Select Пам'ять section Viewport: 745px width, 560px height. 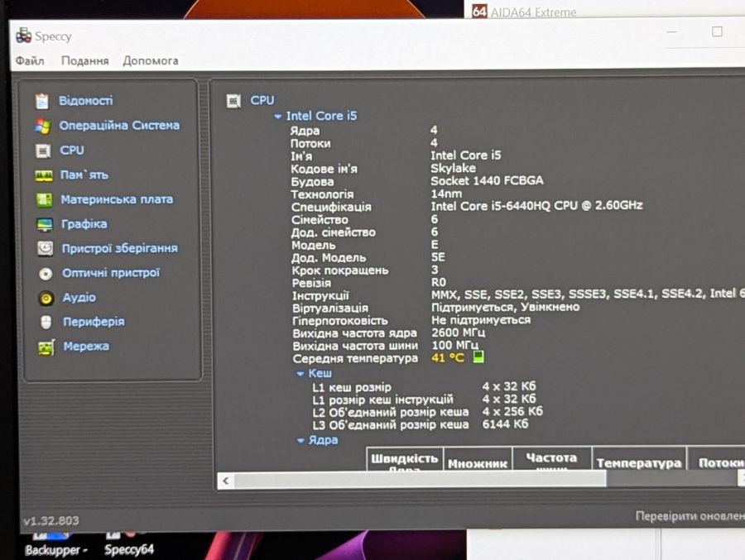84,175
